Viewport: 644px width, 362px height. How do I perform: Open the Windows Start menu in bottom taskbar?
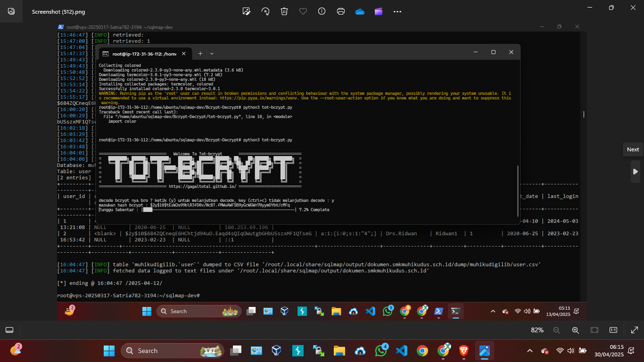click(x=109, y=351)
